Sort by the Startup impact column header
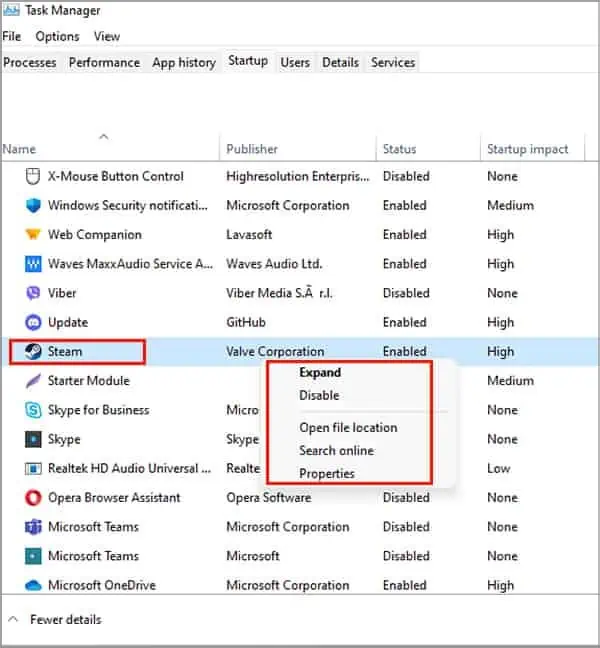600x648 pixels. [x=528, y=149]
